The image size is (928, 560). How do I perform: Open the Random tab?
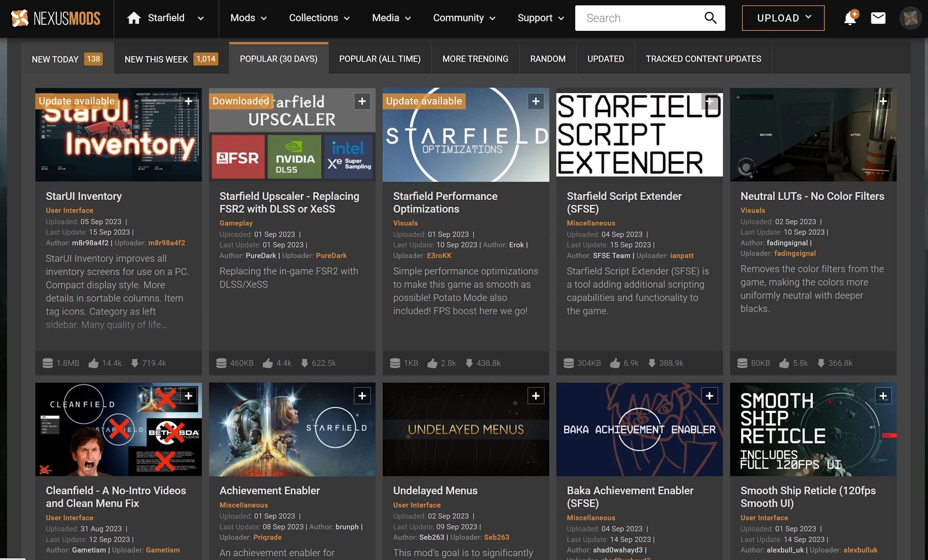click(x=548, y=59)
